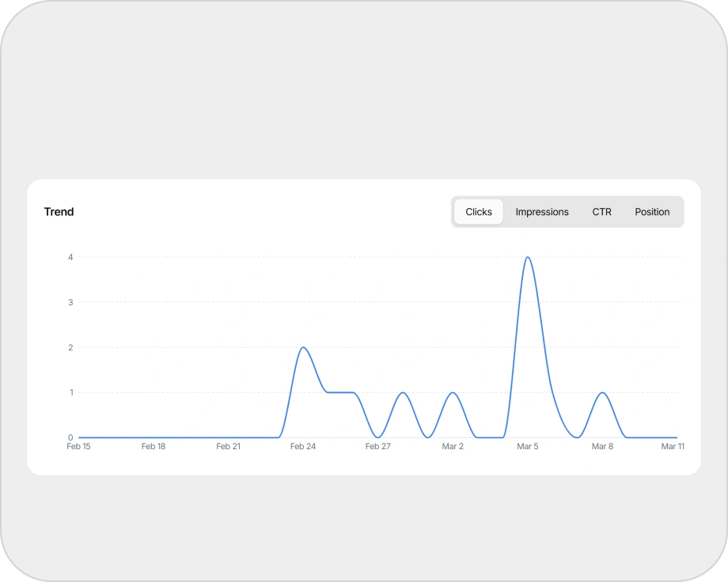Click the peak data point on Mar 5
This screenshot has height=582, width=728.
pyautogui.click(x=529, y=257)
